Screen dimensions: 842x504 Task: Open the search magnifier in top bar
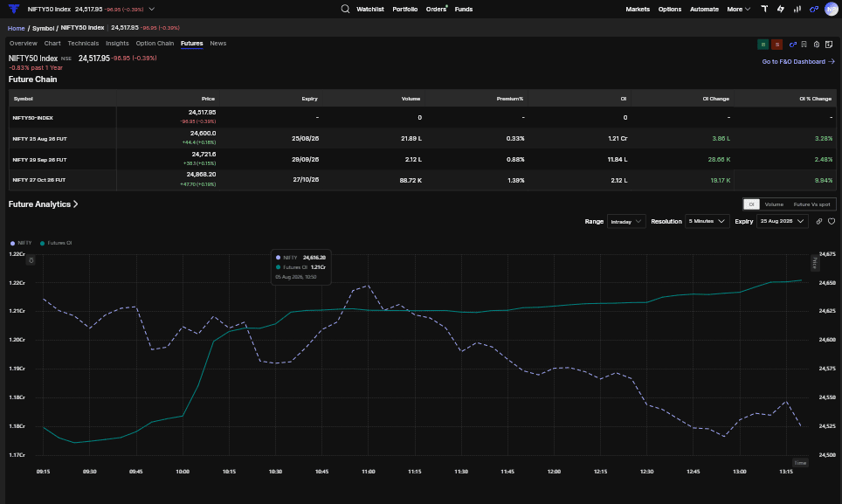click(345, 9)
